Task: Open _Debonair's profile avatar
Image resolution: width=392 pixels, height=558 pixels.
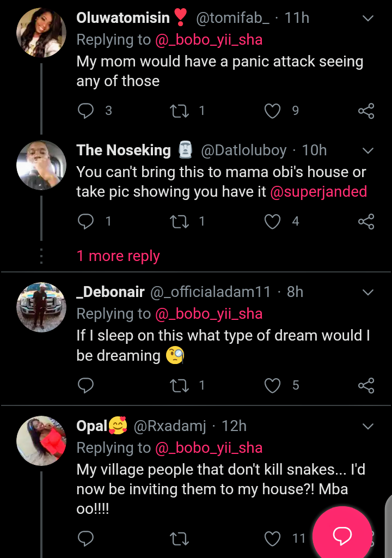Action: (41, 307)
